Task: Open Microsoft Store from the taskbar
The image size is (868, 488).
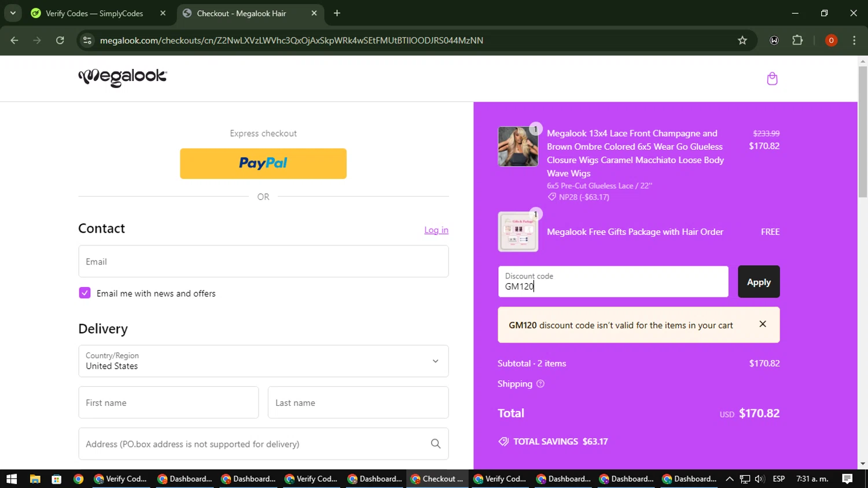Action: pos(57,479)
